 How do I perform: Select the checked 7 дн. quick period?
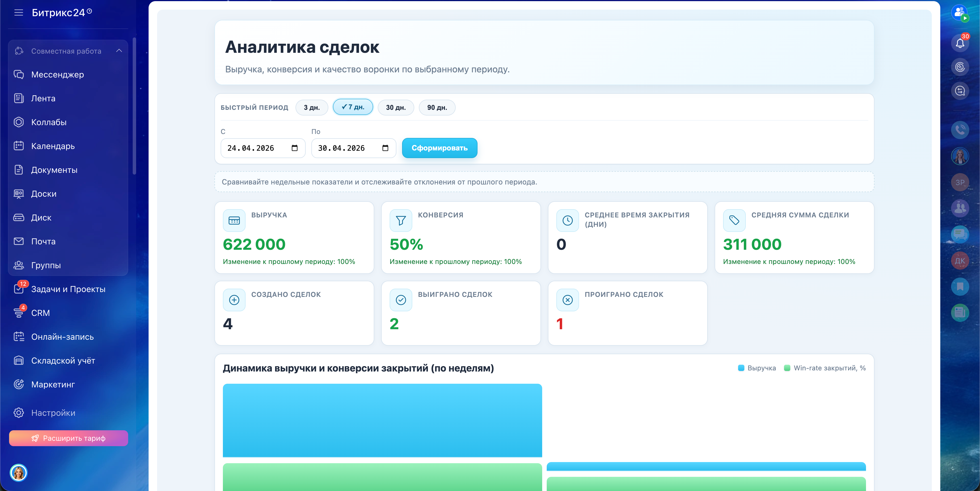(x=353, y=107)
